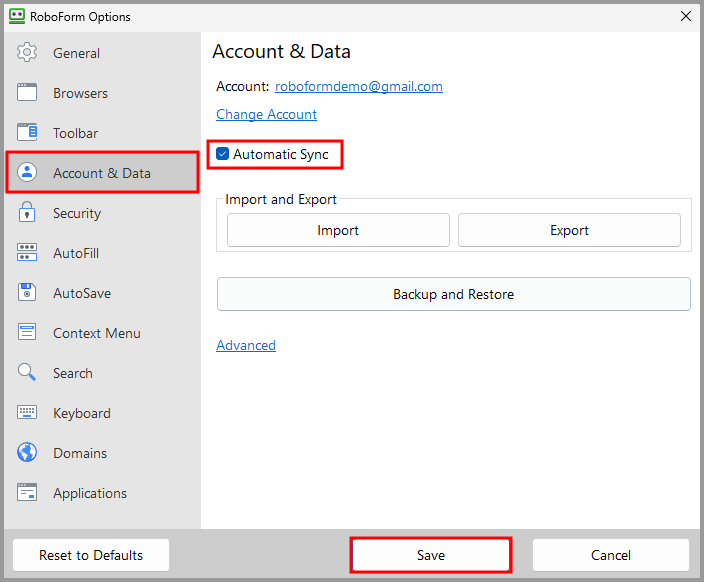Uncheck the Automatic Sync checkbox
This screenshot has height=582, width=704.
222,154
